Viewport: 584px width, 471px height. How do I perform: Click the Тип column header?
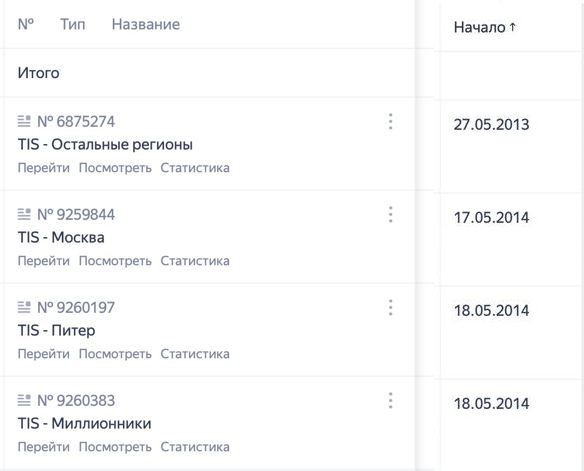click(x=73, y=24)
